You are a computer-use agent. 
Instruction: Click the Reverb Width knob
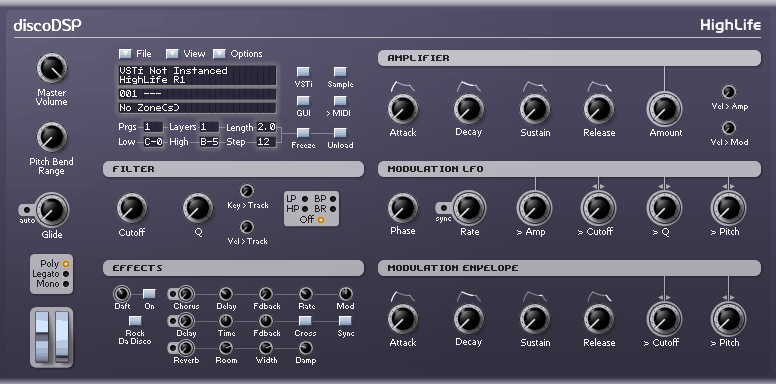pos(266,348)
